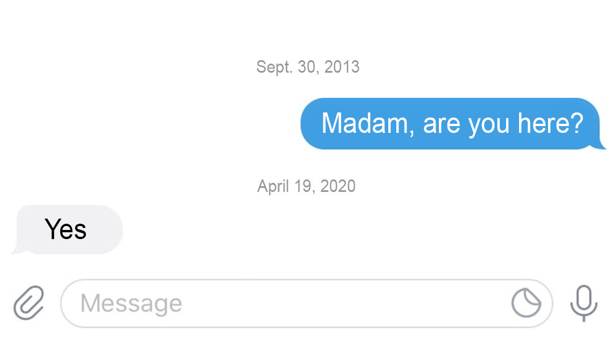Click the paperclip icon beside Message field
The height and width of the screenshot is (364, 614).
(x=28, y=303)
